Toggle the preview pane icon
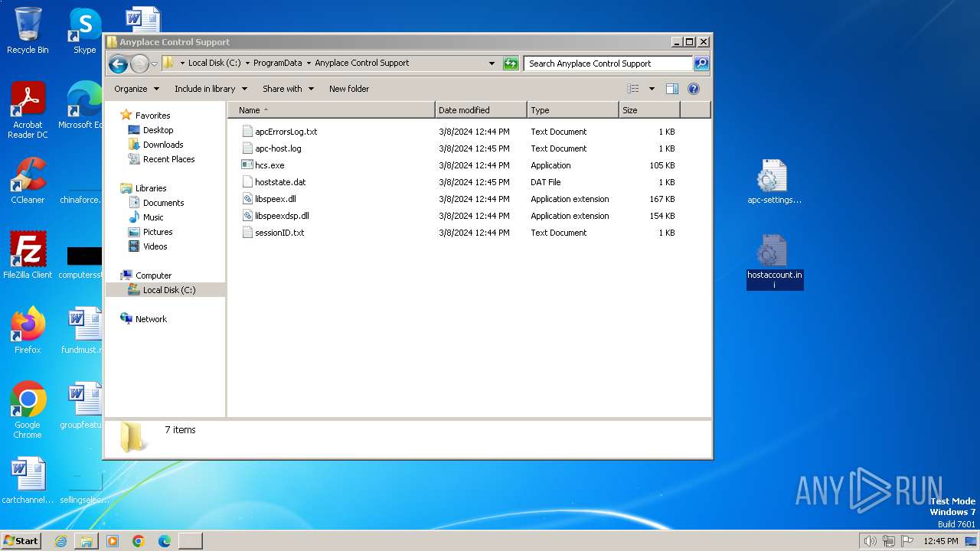Viewport: 980px width, 551px height. click(672, 89)
